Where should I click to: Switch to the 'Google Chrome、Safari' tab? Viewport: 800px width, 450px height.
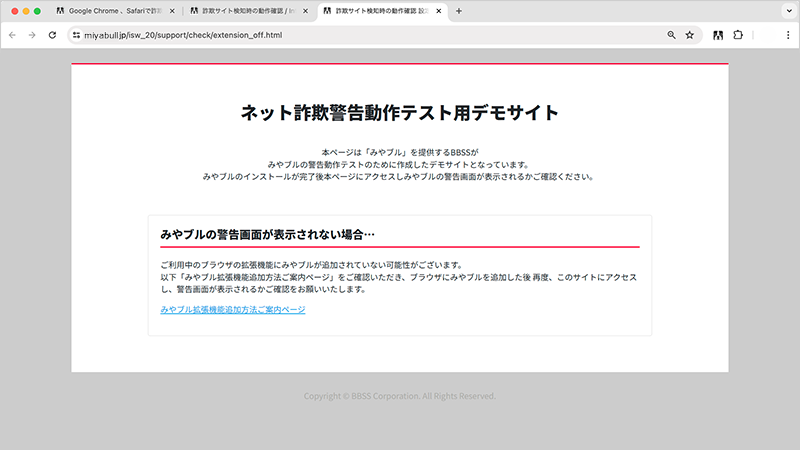click(115, 11)
